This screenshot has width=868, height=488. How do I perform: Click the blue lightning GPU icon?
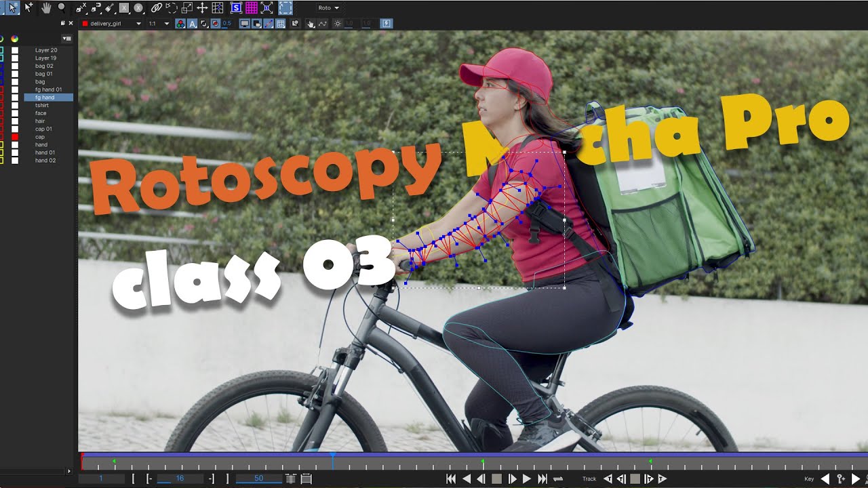pyautogui.click(x=387, y=24)
